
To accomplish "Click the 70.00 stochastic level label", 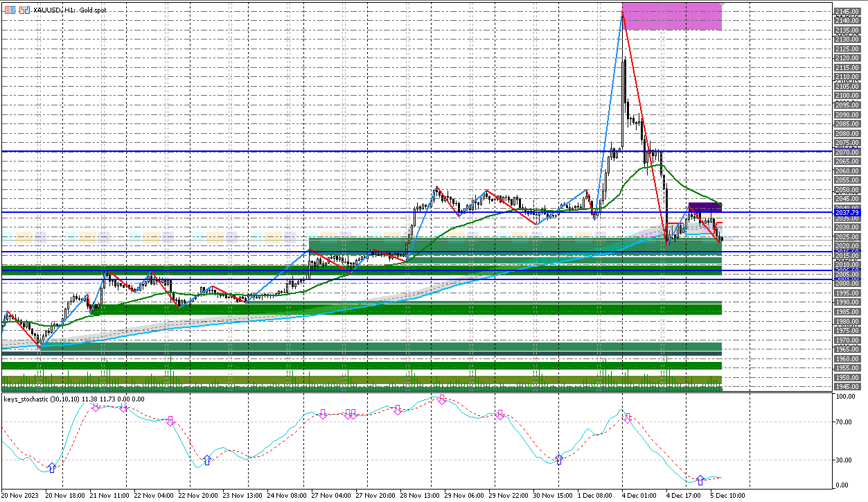I will tap(843, 422).
